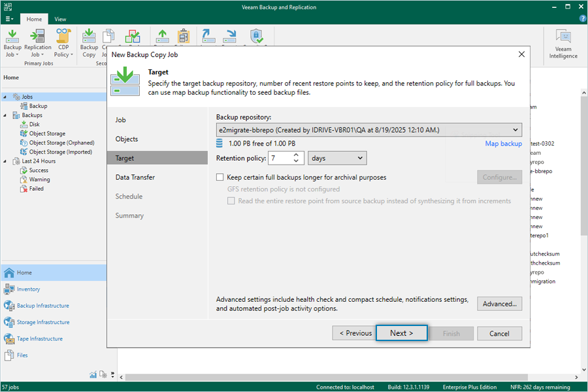This screenshot has height=392, width=588.
Task: Click the Security shield ribbon icon
Action: click(x=257, y=37)
